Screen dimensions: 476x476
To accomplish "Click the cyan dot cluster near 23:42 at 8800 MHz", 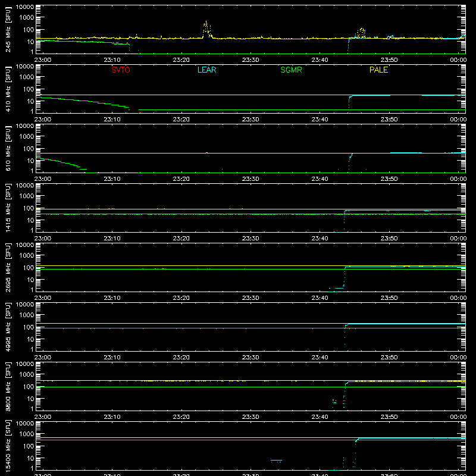I will click(x=334, y=402).
